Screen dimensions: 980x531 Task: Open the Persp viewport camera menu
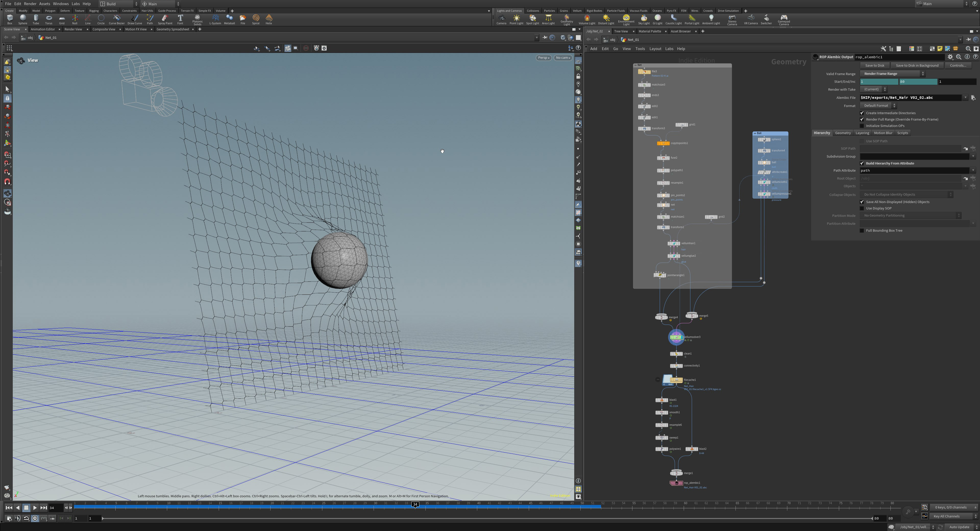pyautogui.click(x=543, y=58)
